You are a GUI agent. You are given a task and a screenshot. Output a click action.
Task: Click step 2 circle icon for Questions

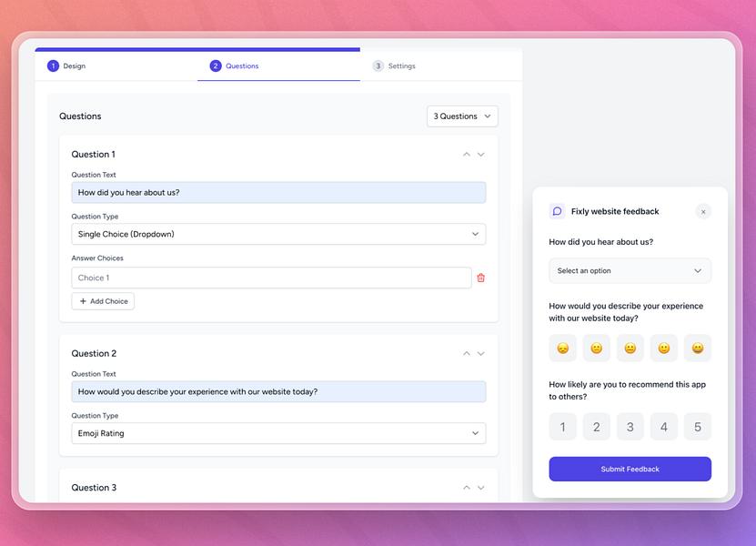click(216, 66)
